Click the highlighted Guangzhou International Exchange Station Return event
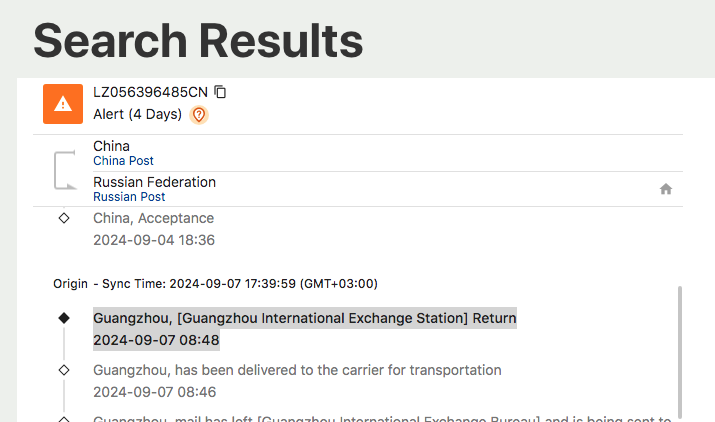The height and width of the screenshot is (422, 715). coord(304,318)
